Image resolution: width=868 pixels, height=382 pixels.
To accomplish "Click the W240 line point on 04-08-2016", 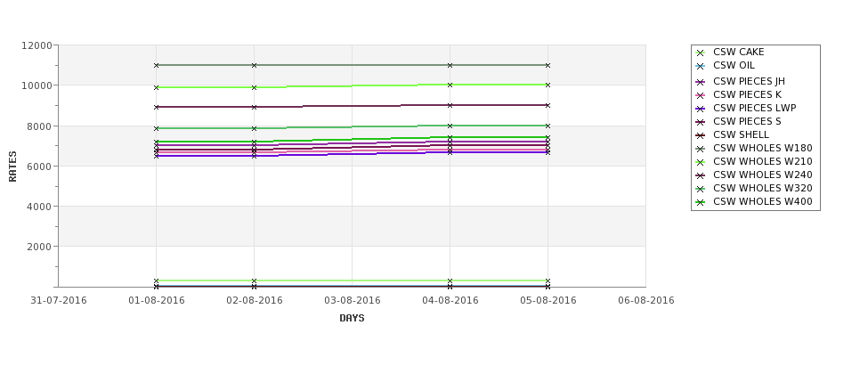I will click(x=450, y=105).
